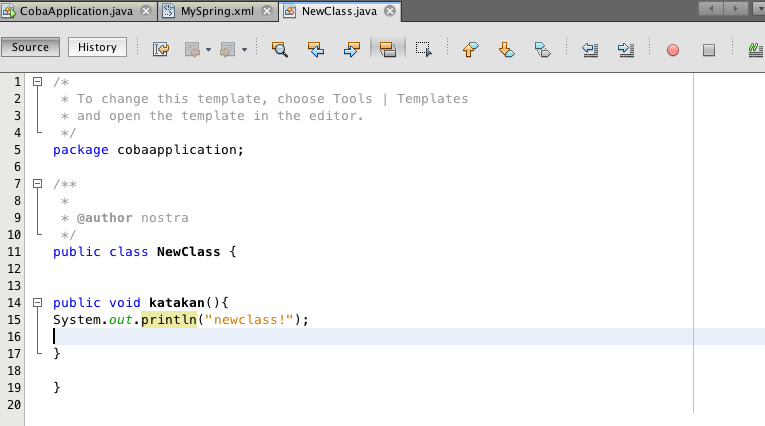This screenshot has width=765, height=426.
Task: Click the italic out field on line 15
Action: click(121, 320)
